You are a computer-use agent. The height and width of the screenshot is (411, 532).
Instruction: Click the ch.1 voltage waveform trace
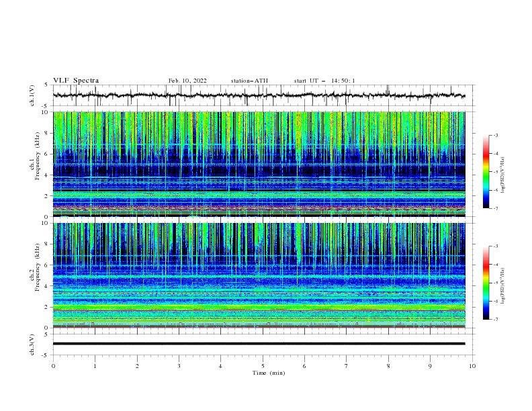click(x=259, y=95)
